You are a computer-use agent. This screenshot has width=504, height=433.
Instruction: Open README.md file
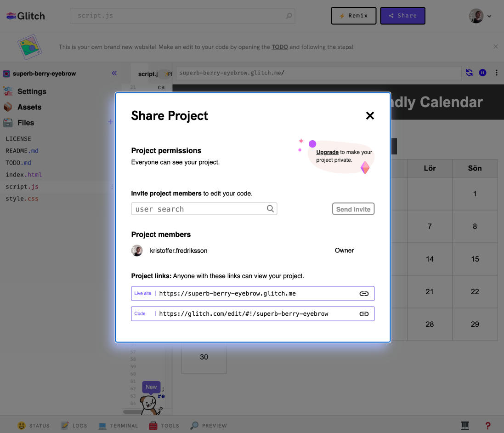[x=22, y=151]
